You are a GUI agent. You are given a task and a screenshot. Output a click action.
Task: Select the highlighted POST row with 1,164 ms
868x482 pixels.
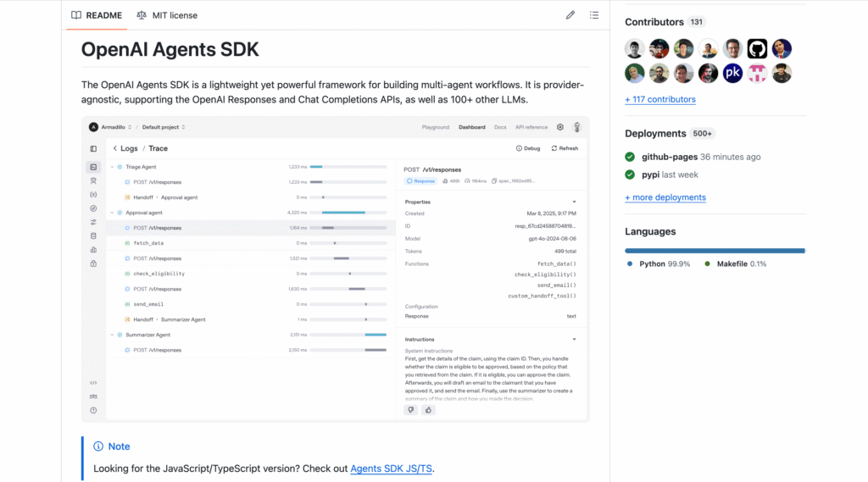250,228
